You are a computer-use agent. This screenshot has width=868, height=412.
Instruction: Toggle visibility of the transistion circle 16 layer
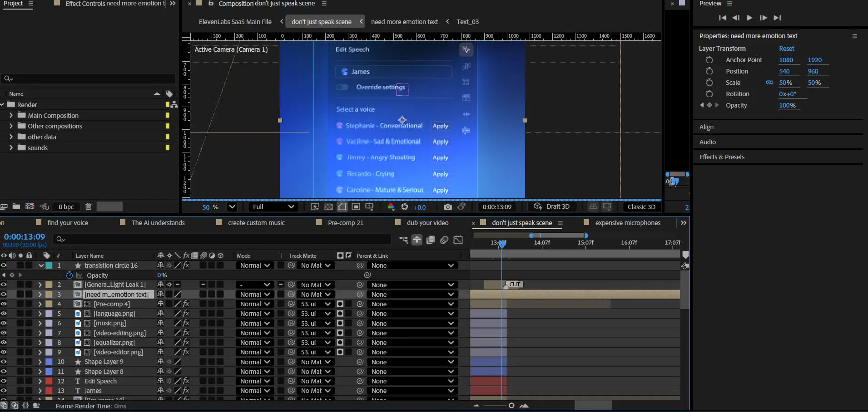(4, 265)
